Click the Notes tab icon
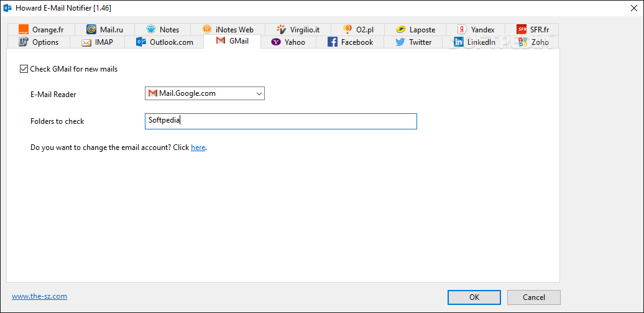Viewport: 644px width, 313px height. click(151, 30)
